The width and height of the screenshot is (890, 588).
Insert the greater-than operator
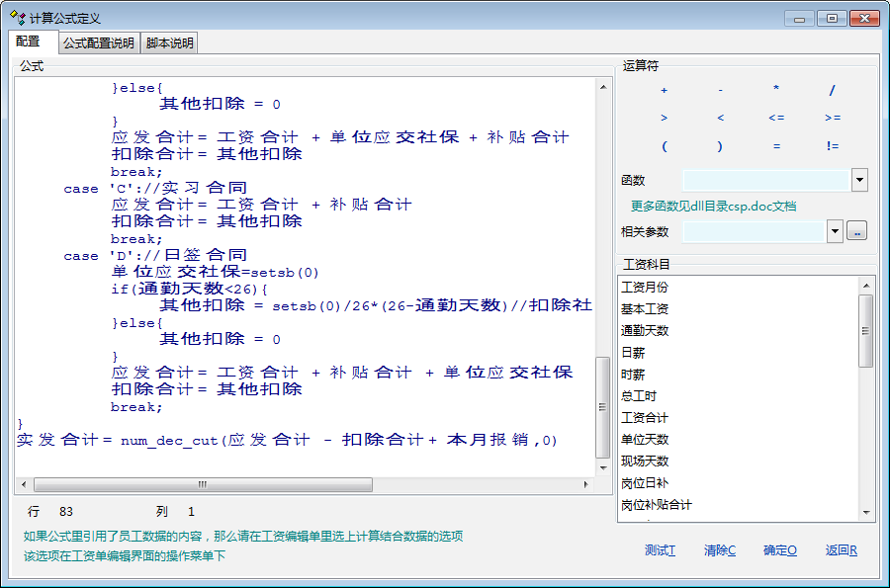click(664, 118)
